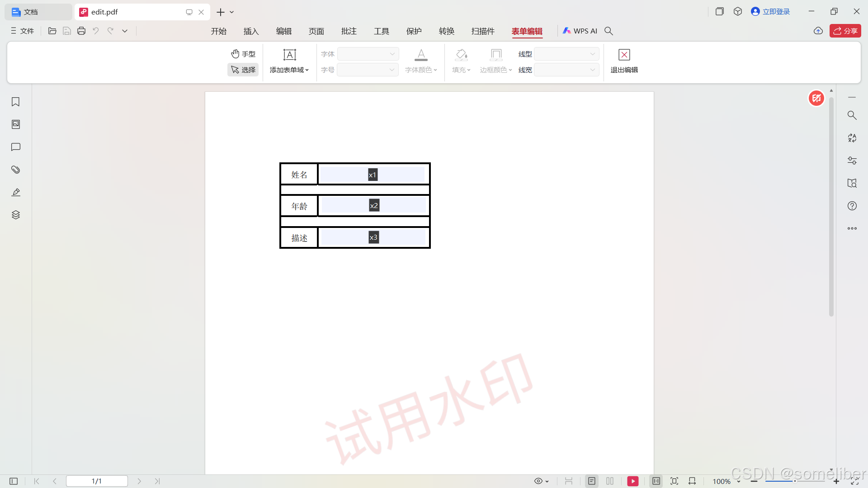Go to the first page
This screenshot has width=868, height=488.
(x=37, y=481)
